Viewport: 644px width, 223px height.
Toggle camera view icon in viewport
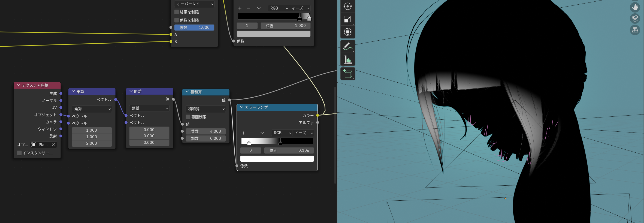click(x=635, y=19)
